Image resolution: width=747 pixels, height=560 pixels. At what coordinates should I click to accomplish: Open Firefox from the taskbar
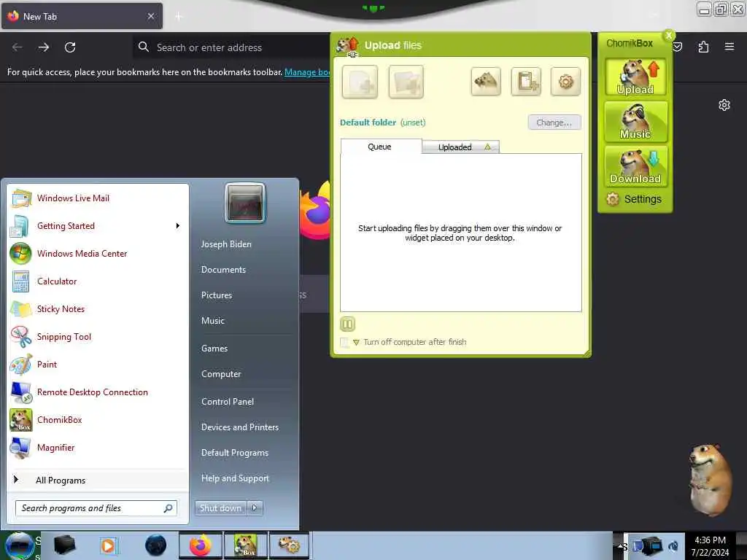coord(201,545)
